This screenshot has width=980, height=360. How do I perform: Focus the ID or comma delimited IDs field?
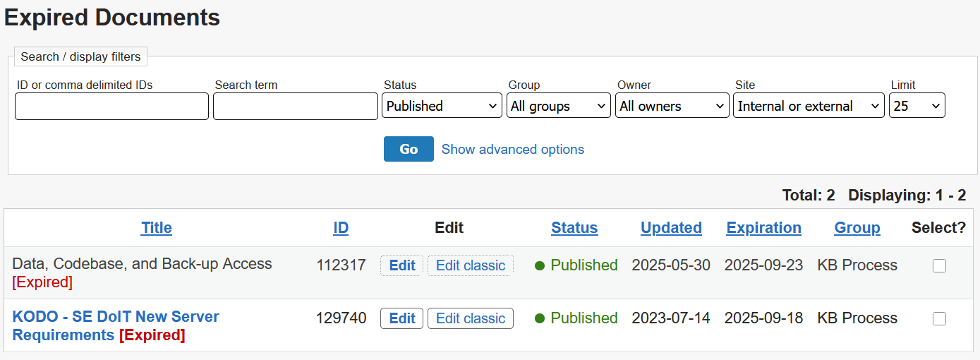(111, 106)
